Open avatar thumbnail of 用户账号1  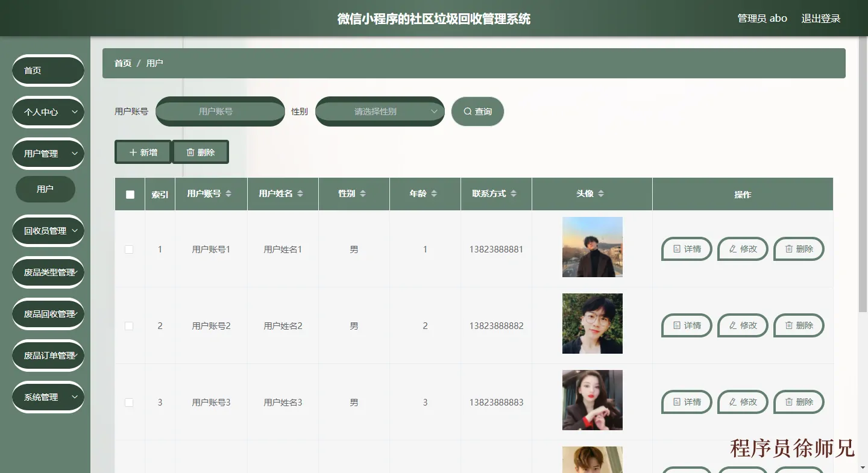pyautogui.click(x=593, y=247)
